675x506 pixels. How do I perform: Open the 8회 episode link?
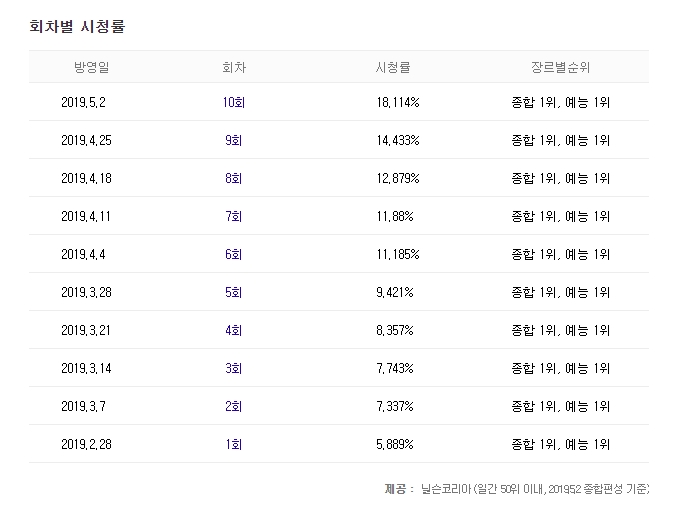pyautogui.click(x=234, y=178)
